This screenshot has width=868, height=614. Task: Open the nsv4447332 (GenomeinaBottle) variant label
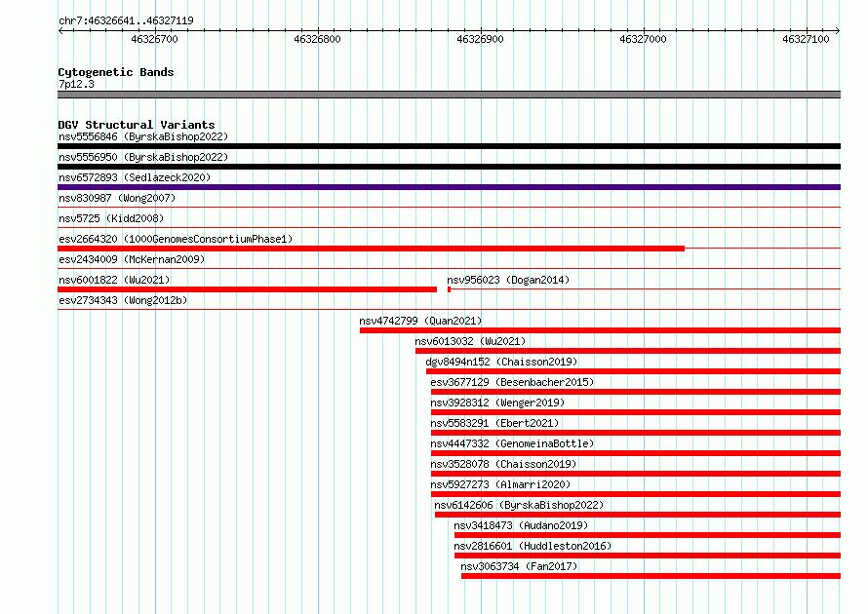coord(512,443)
